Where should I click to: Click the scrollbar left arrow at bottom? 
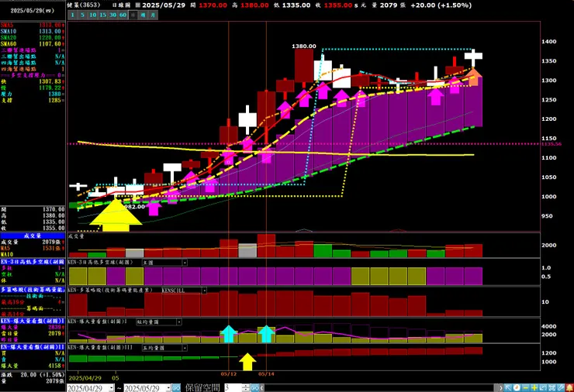coord(261,388)
